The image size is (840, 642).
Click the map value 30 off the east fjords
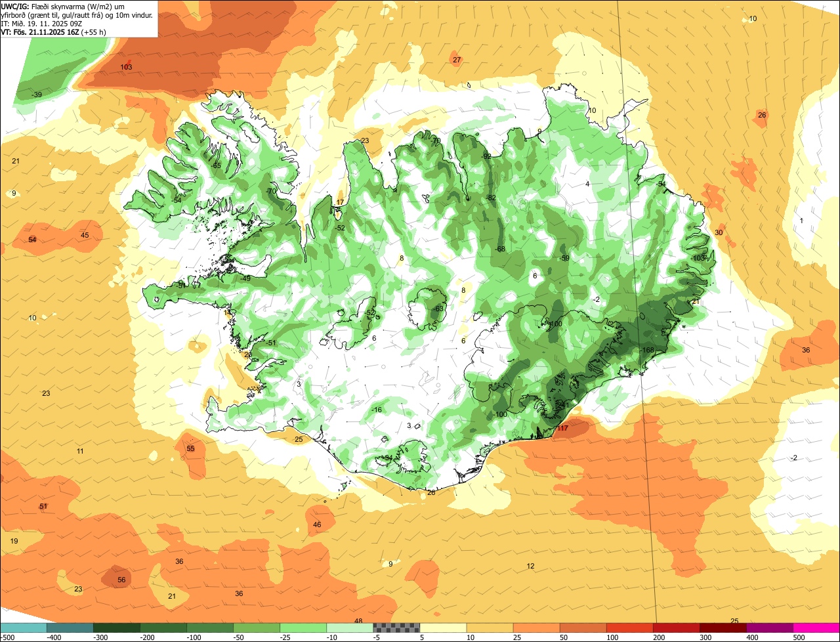719,232
